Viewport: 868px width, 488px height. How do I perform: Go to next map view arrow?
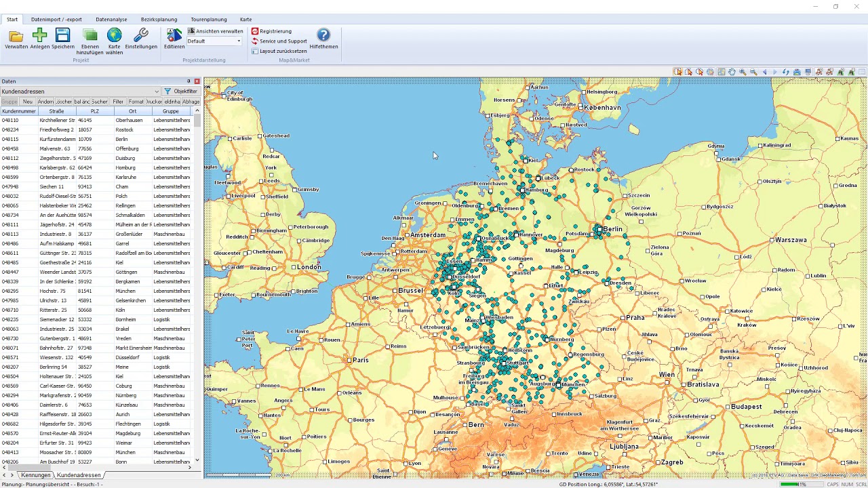775,72
